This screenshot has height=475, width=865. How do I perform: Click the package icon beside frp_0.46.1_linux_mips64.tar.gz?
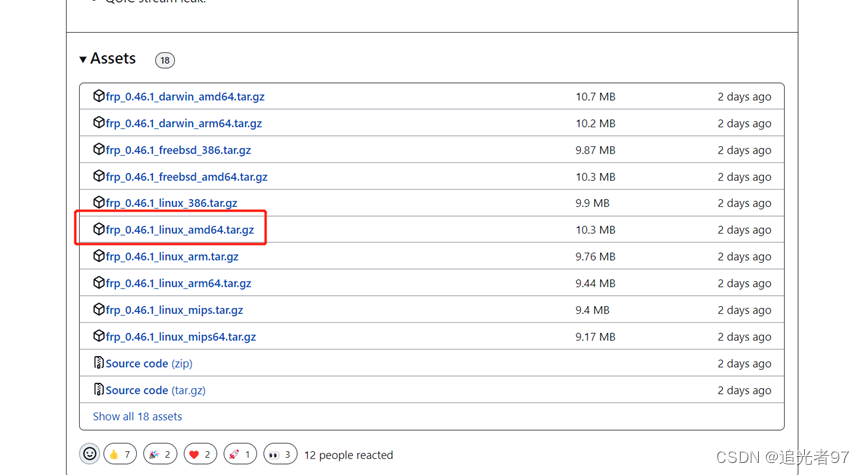[x=99, y=336]
